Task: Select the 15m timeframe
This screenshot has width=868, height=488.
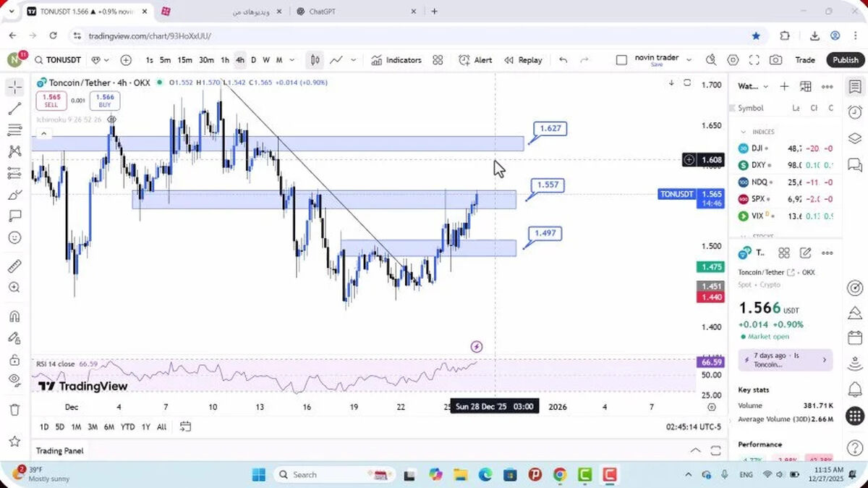Action: point(184,60)
